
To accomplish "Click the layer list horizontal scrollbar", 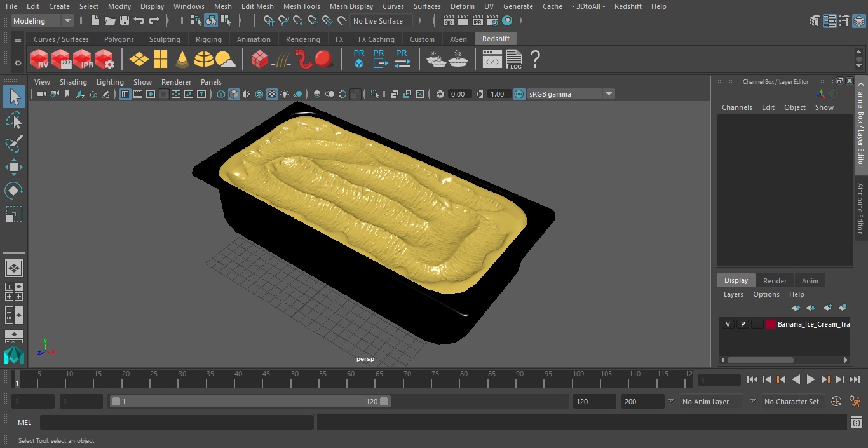I will coord(760,360).
